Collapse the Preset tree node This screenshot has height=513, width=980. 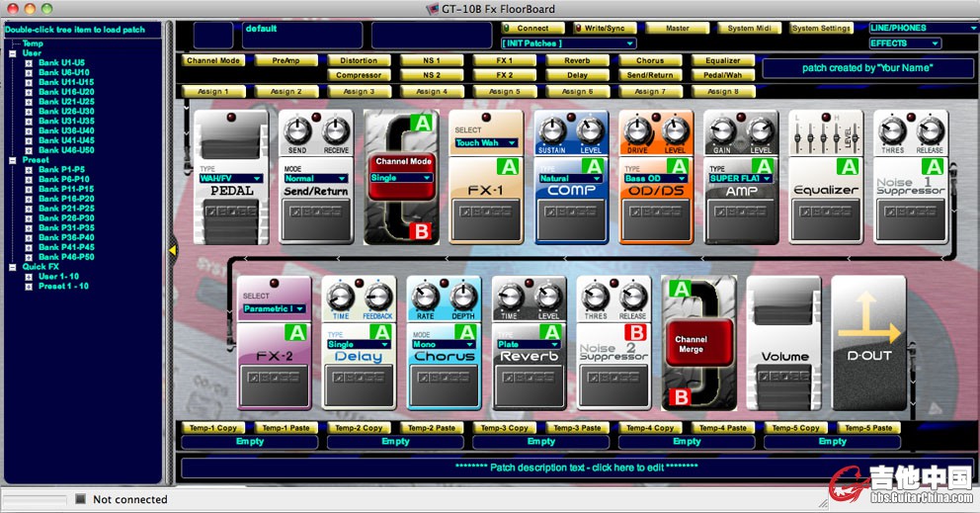[13, 160]
